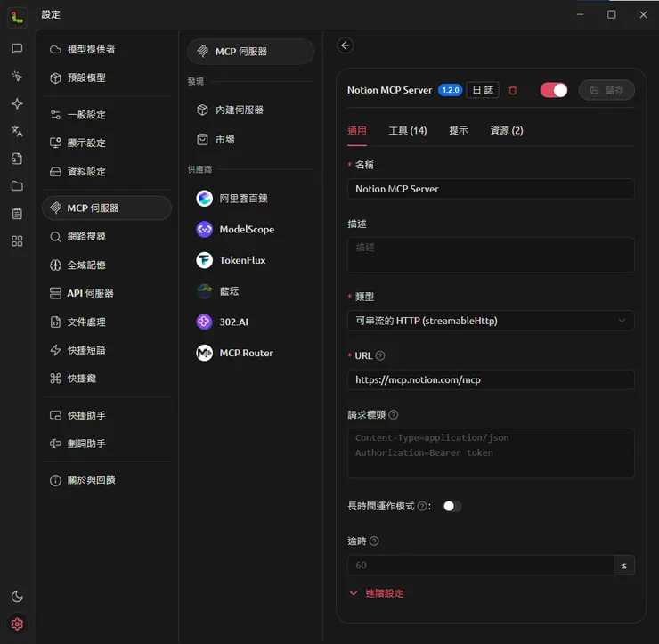
Task: Open the files folder sidebar icon
Action: (x=17, y=186)
